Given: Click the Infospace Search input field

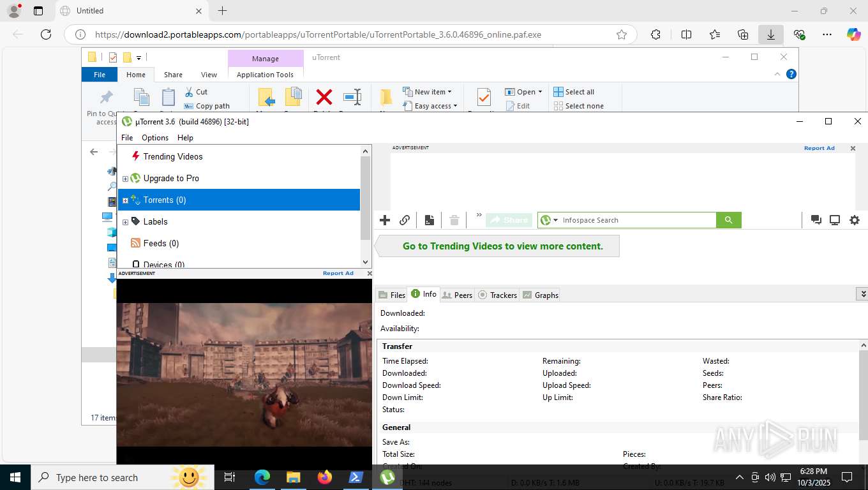Looking at the screenshot, I should pos(638,220).
